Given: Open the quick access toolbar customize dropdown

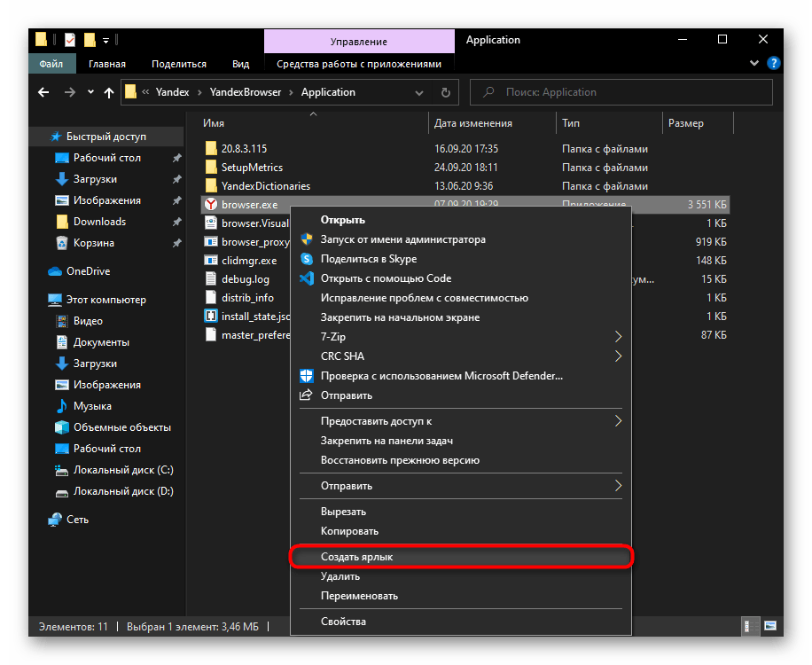Looking at the screenshot, I should pos(105,41).
